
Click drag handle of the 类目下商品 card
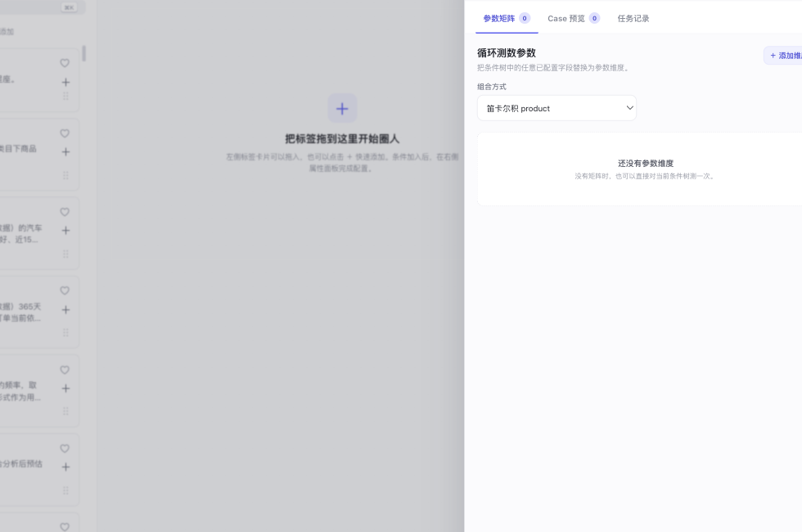pyautogui.click(x=65, y=175)
